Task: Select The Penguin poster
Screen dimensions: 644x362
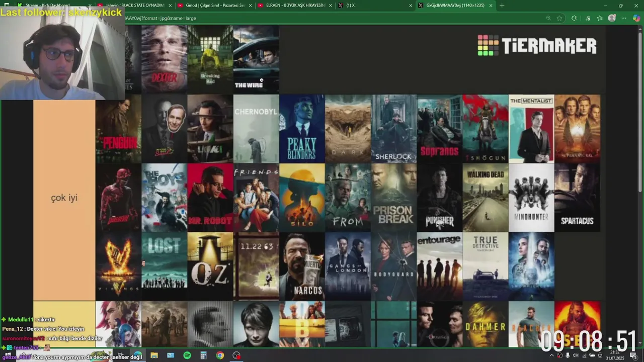Action: click(118, 129)
